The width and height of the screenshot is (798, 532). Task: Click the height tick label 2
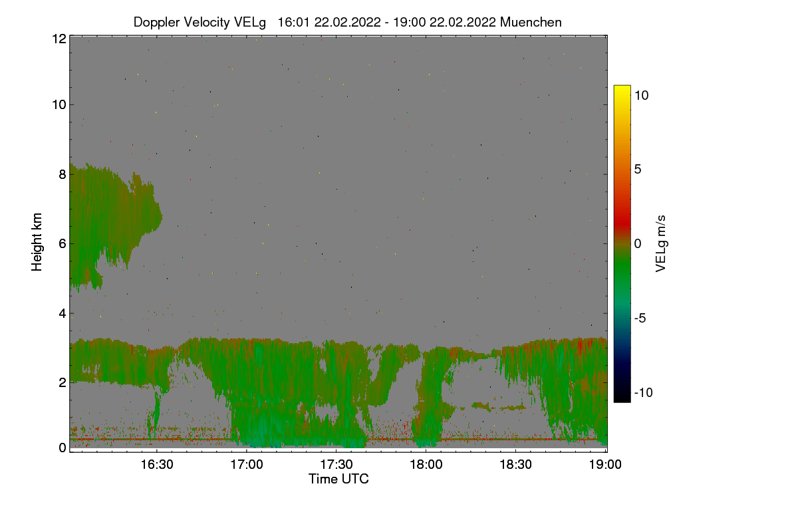point(63,382)
